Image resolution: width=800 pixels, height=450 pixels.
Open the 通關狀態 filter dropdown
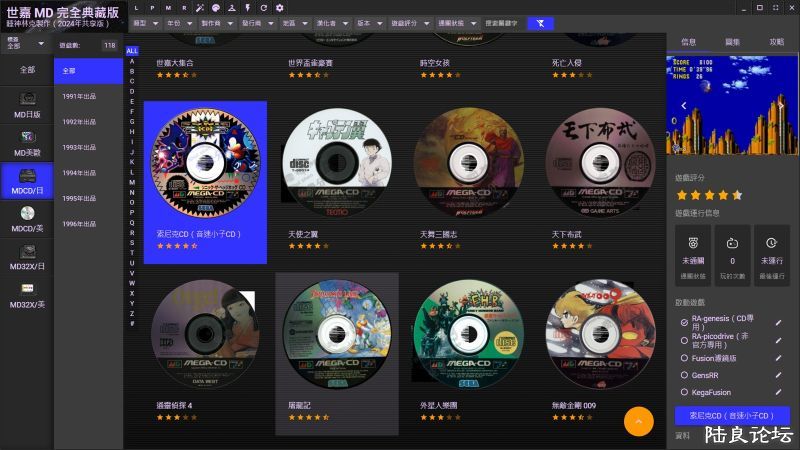point(457,23)
